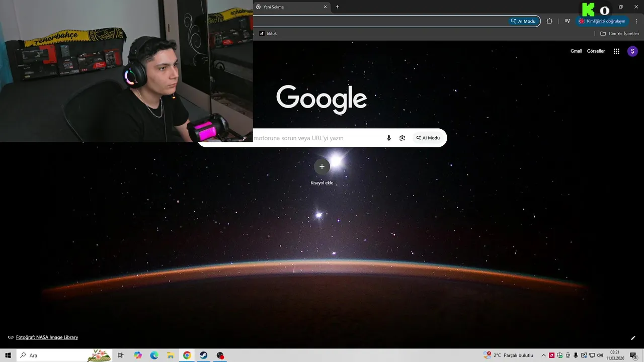Viewport: 644px width, 362px height.
Task: Close the Yeni Sekme tab
Action: (326, 7)
